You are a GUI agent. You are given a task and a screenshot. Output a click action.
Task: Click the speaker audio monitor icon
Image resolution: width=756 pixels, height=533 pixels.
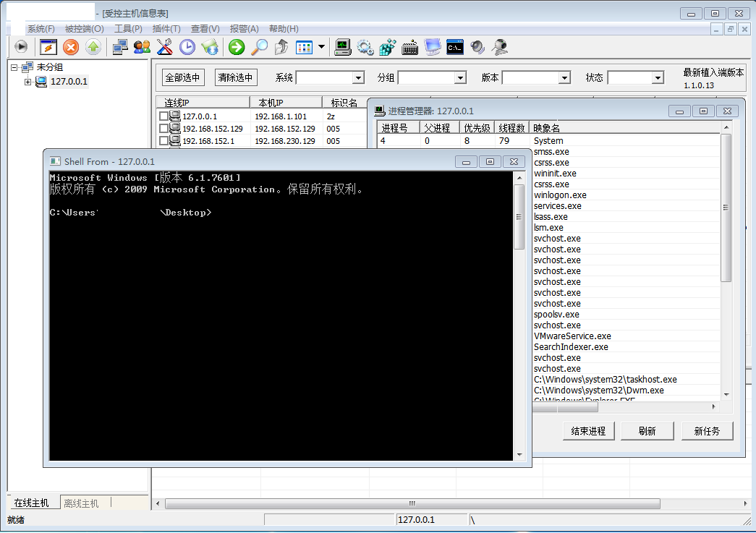477,48
